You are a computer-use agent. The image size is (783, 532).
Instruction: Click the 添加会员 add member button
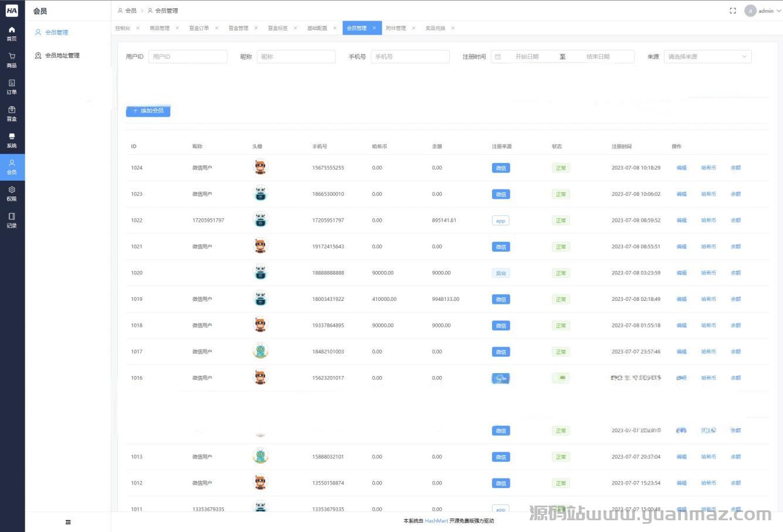click(x=148, y=111)
